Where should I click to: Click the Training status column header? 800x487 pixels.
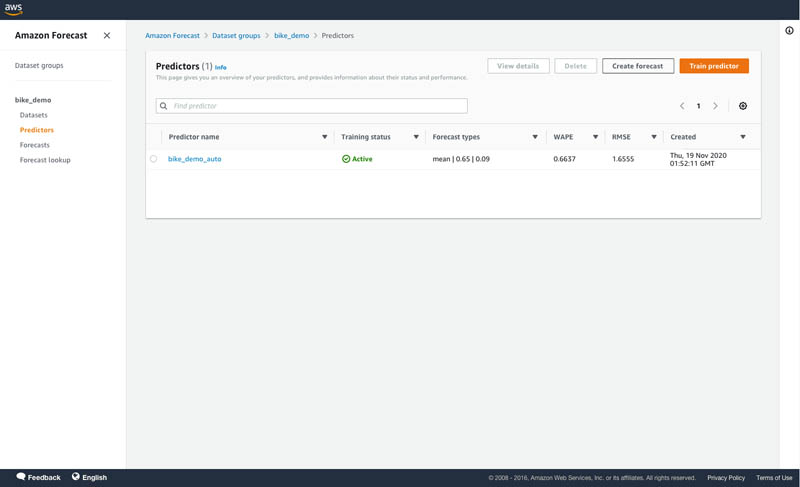click(366, 137)
